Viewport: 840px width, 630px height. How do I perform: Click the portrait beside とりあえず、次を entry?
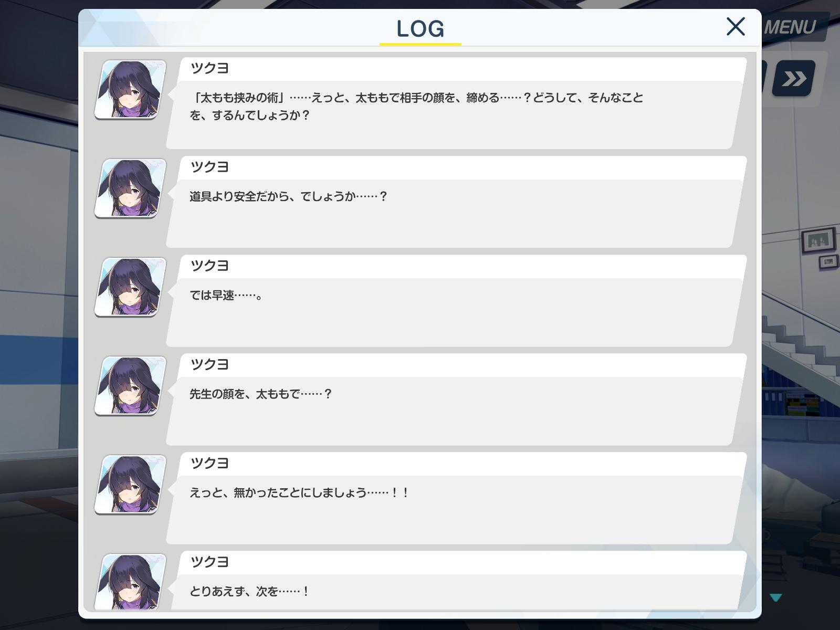click(x=130, y=582)
